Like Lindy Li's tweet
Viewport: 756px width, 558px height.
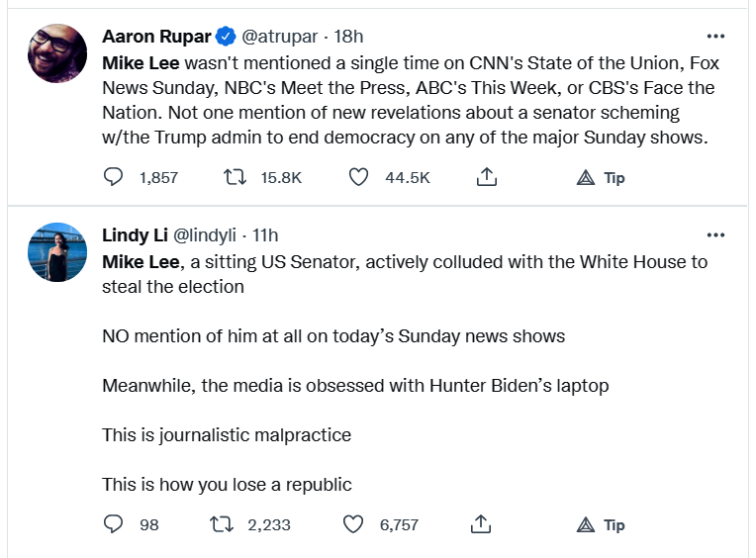click(353, 524)
